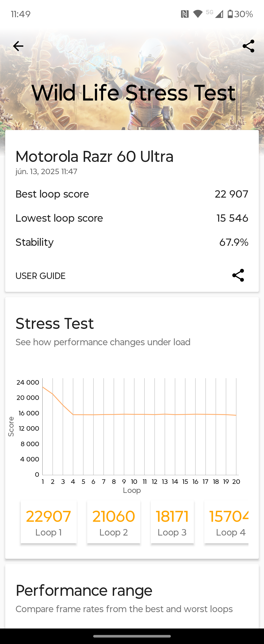Screen dimensions: 264x644
Task: Tap the navigation gesture bar at bottom
Action: coord(132,636)
